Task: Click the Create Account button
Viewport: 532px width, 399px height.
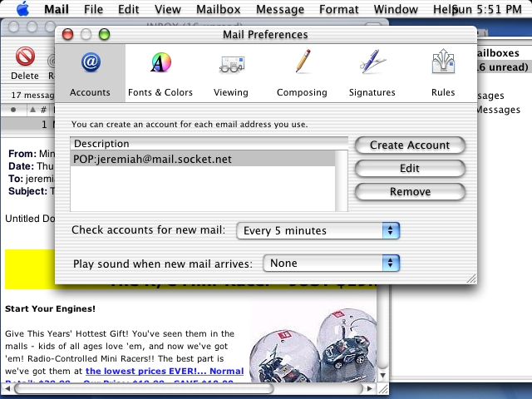Action: tap(410, 145)
